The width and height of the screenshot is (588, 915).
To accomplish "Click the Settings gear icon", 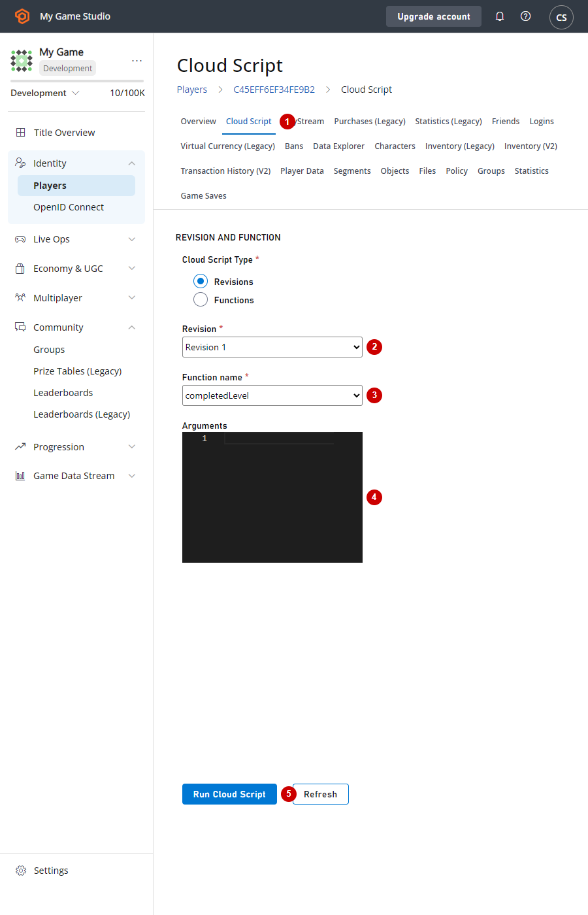I will [21, 871].
